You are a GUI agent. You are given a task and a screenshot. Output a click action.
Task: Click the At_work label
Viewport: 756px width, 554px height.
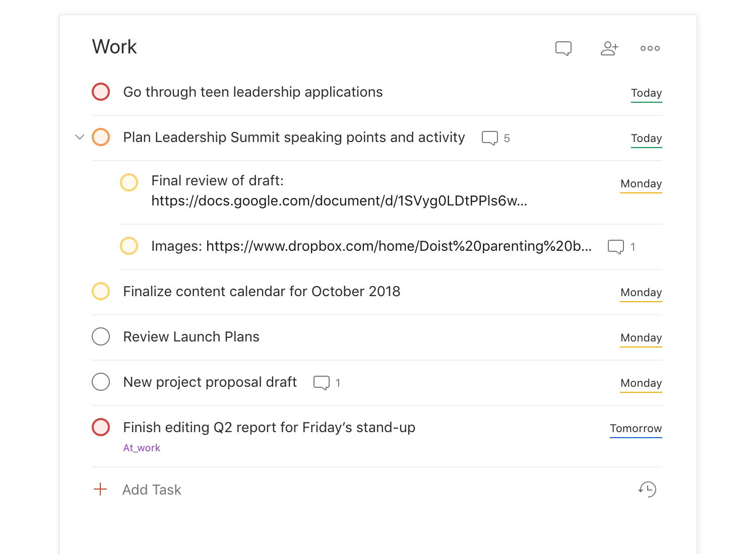tap(142, 448)
